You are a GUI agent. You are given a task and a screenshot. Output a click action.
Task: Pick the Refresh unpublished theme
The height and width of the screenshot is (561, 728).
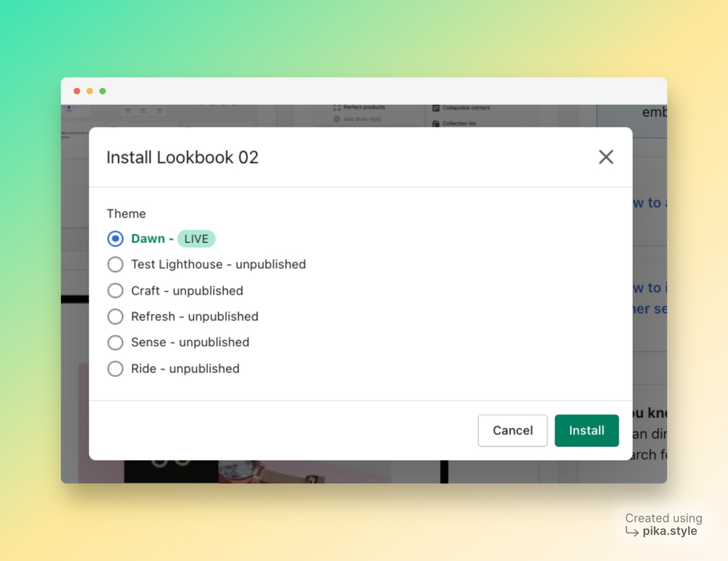pos(115,317)
